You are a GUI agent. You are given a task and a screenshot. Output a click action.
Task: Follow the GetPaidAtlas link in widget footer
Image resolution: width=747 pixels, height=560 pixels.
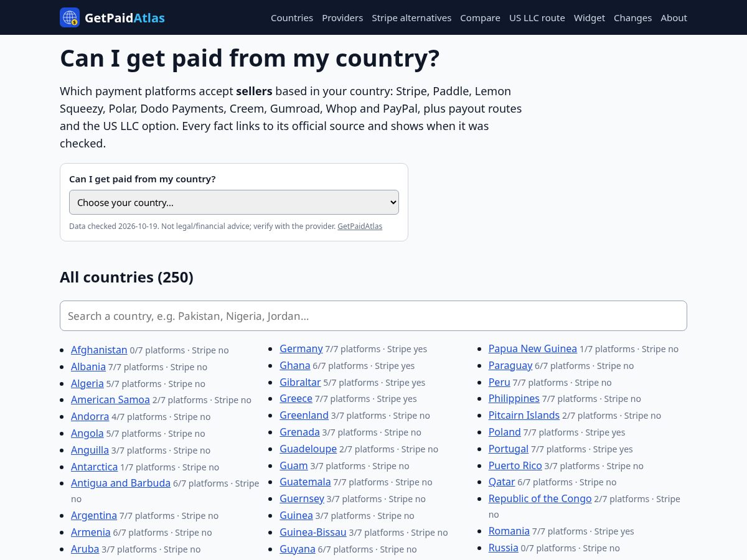tap(360, 226)
